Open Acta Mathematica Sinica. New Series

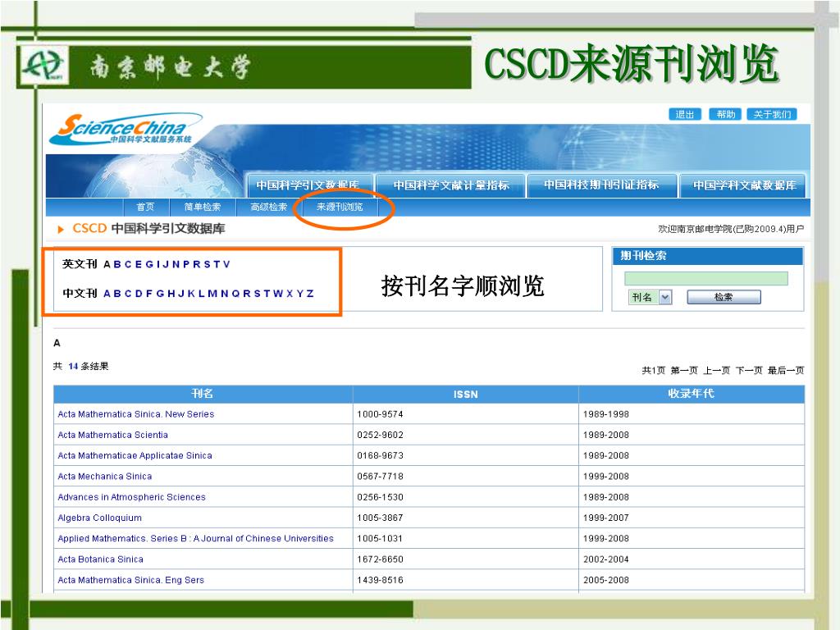coord(136,414)
